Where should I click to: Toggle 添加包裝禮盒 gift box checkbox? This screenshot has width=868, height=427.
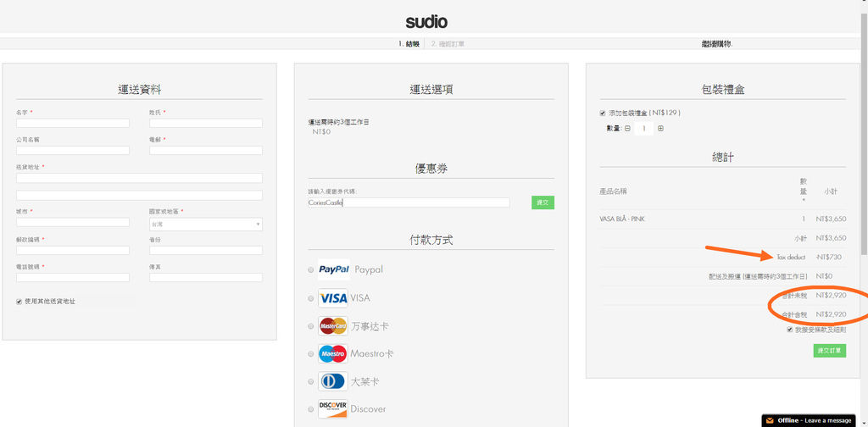(x=603, y=113)
